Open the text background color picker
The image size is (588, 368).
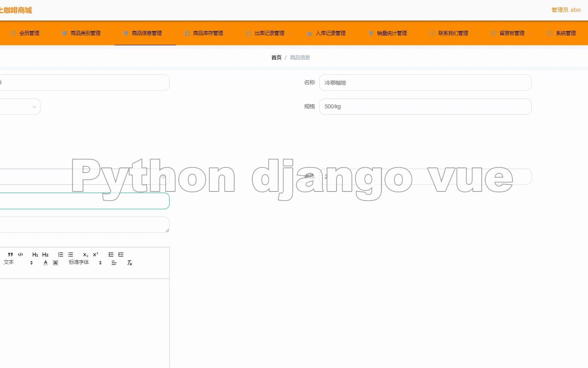click(55, 263)
